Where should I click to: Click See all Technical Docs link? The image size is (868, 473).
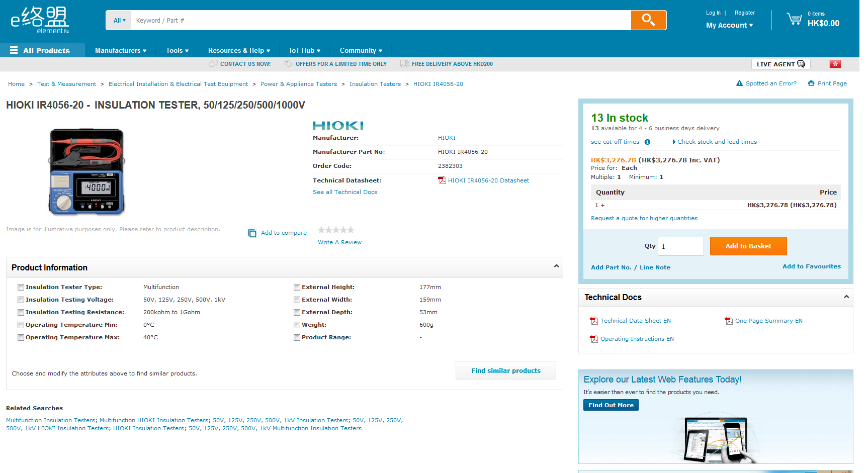click(345, 192)
